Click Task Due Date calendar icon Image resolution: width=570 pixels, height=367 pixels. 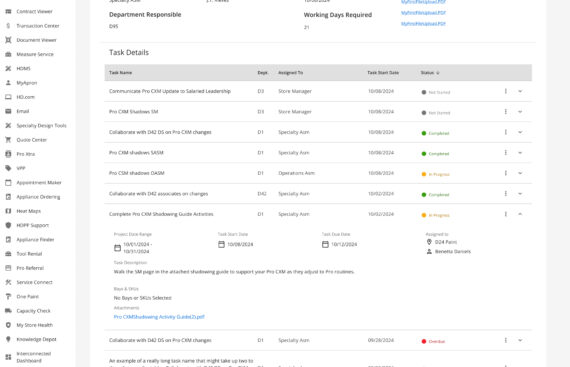click(325, 245)
